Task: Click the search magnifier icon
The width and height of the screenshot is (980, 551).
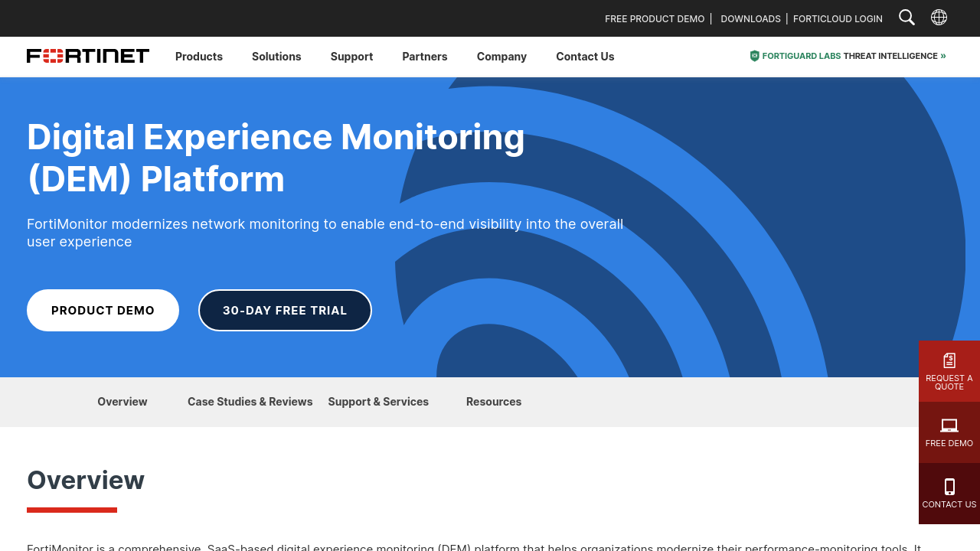Action: tap(906, 18)
